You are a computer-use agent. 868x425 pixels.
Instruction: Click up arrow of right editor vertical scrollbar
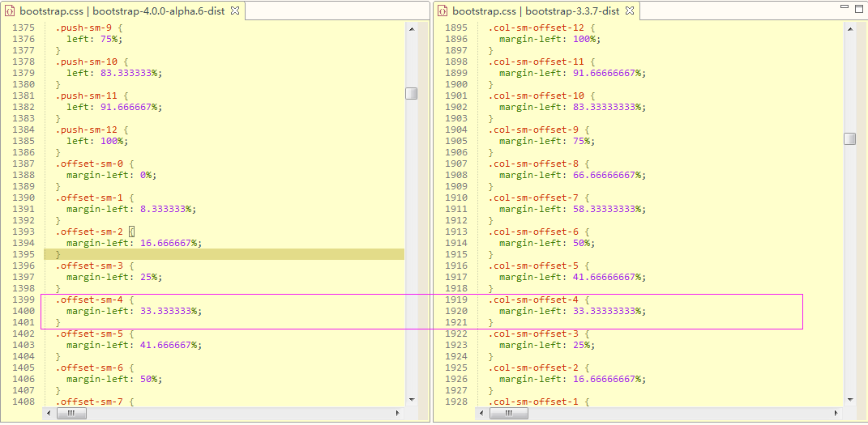click(x=849, y=28)
